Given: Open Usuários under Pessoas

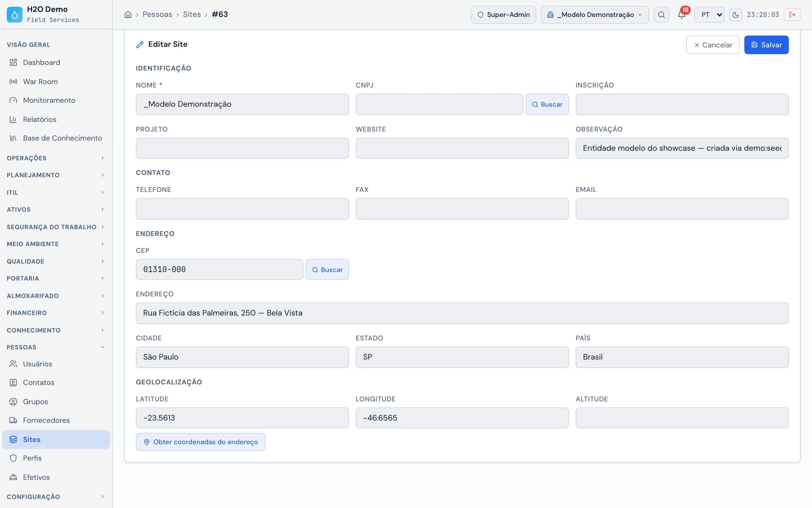Looking at the screenshot, I should [x=56, y=364].
